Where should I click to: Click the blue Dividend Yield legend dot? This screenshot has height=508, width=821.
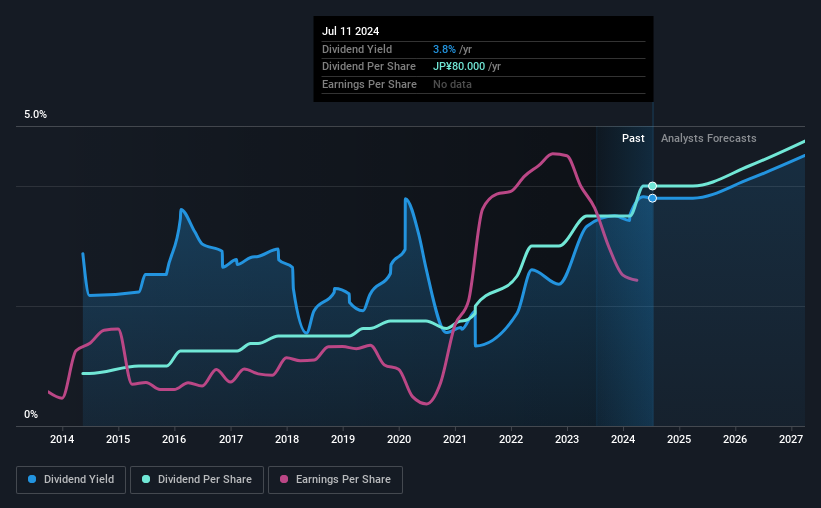coord(32,479)
